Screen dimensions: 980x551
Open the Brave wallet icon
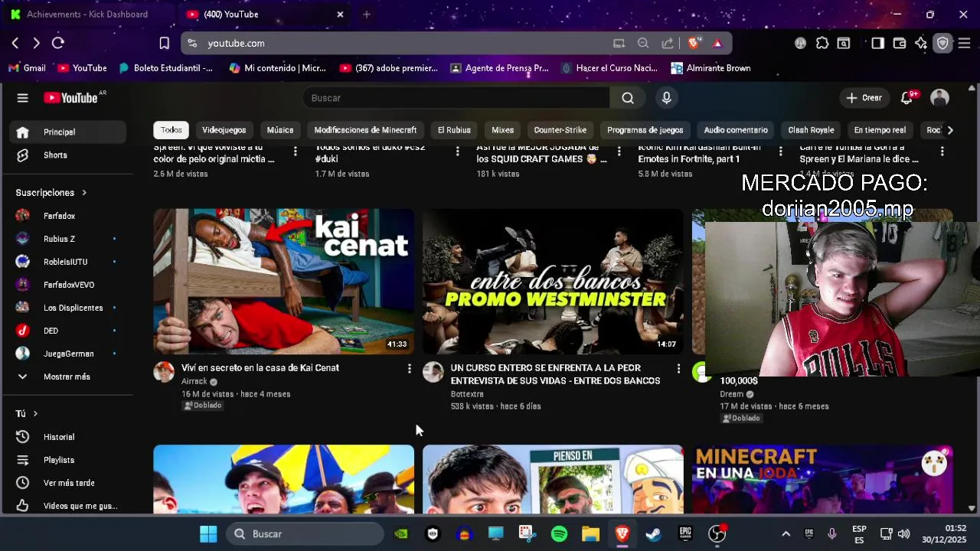coord(899,44)
